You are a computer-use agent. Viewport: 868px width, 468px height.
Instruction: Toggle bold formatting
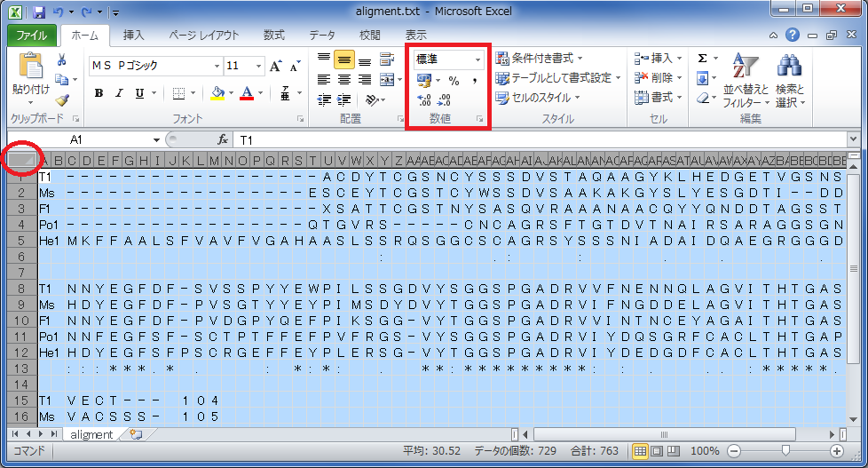[x=99, y=93]
